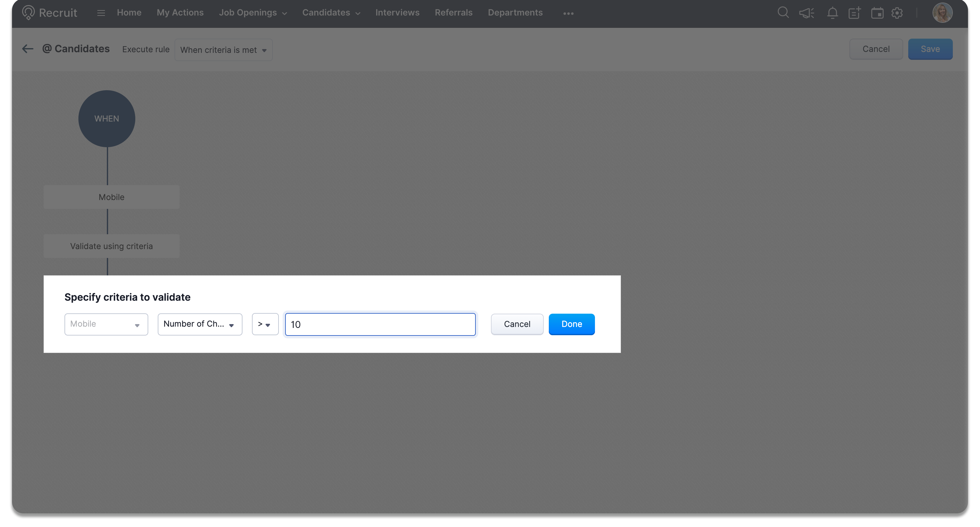Screen dimensions: 980x527
Task: Open the notifications bell
Action: (832, 13)
